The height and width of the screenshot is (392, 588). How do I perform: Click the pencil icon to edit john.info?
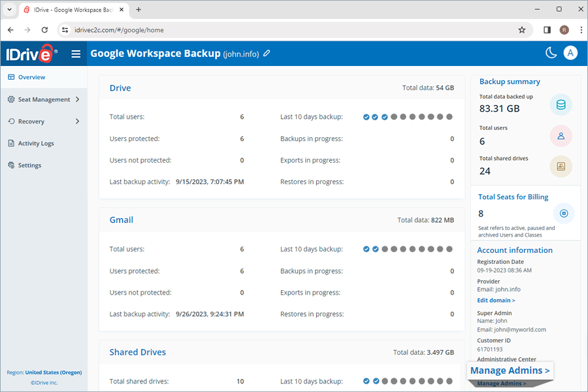[267, 53]
